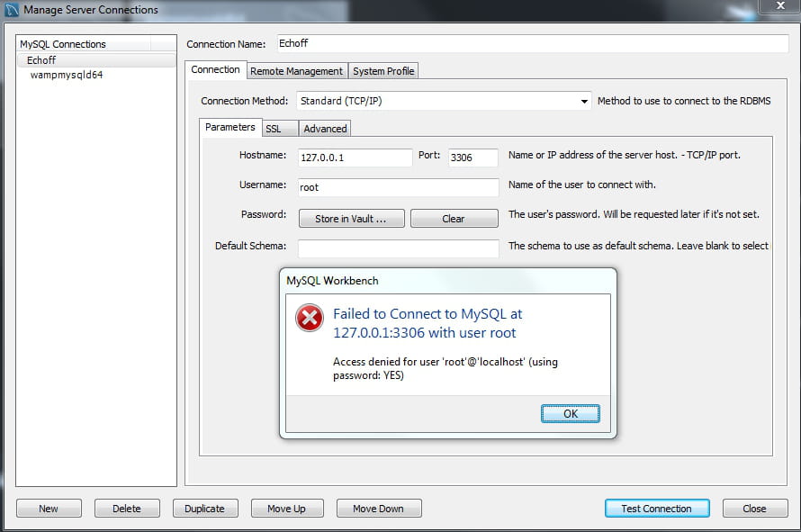Click the Close button at bottom right
Image resolution: width=801 pixels, height=532 pixels.
tap(755, 509)
